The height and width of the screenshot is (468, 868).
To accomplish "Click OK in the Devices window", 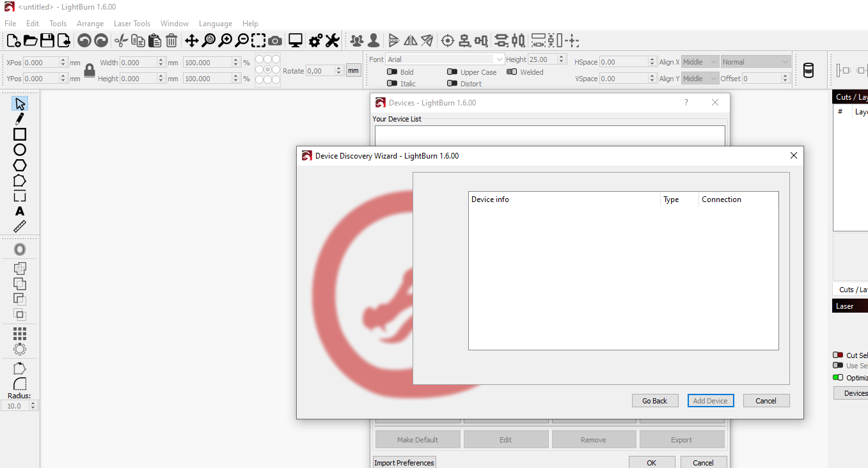I will coord(652,463).
